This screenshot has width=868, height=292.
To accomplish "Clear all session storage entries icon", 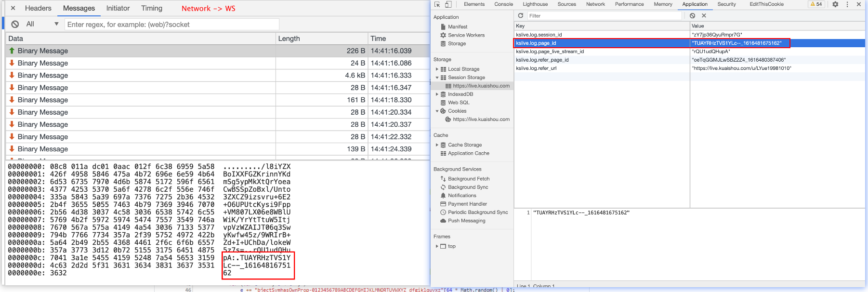I will point(692,15).
